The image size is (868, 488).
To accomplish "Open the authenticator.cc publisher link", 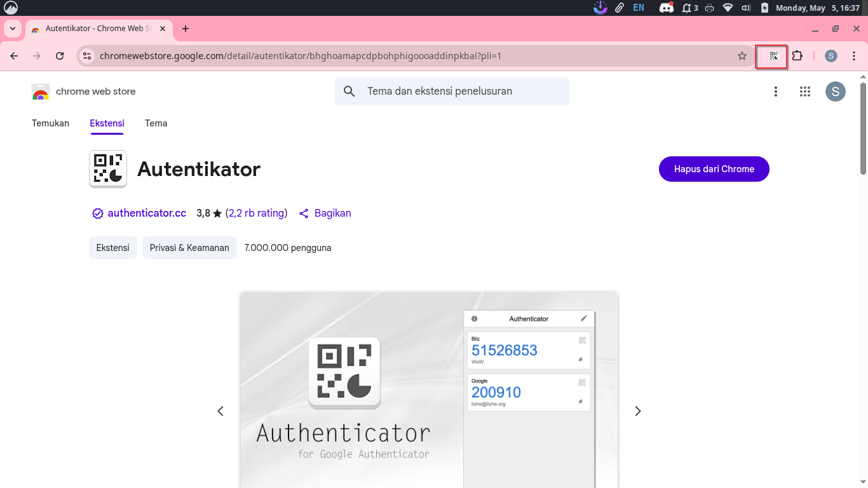I will click(x=147, y=213).
